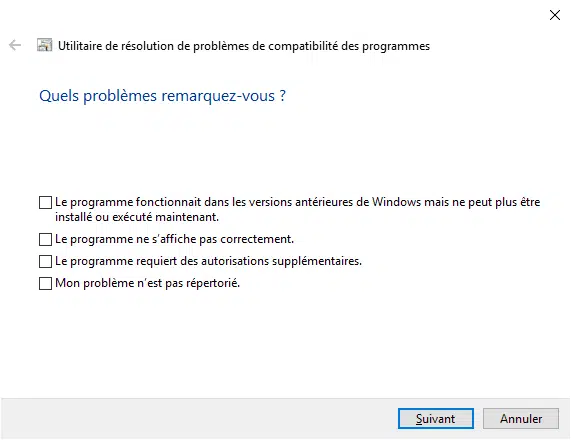Image resolution: width=571 pixels, height=440 pixels.
Task: Click the compatibility troubleshooter icon in title
Action: [44, 45]
